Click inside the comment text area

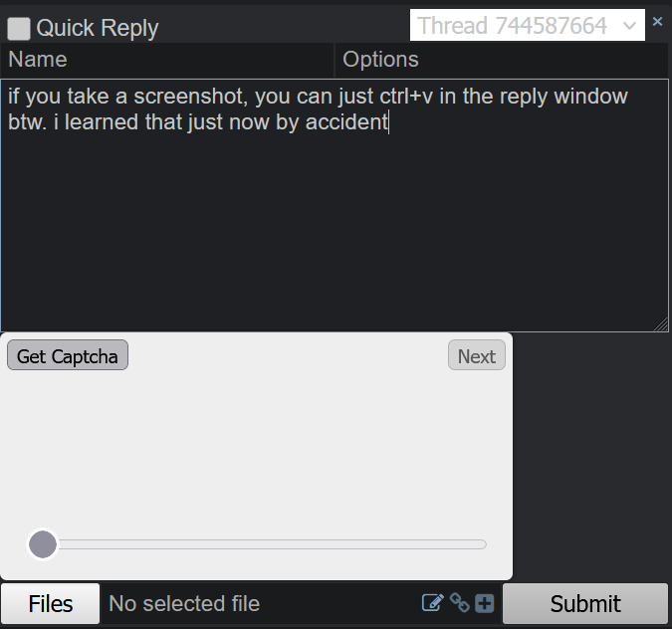click(x=335, y=205)
